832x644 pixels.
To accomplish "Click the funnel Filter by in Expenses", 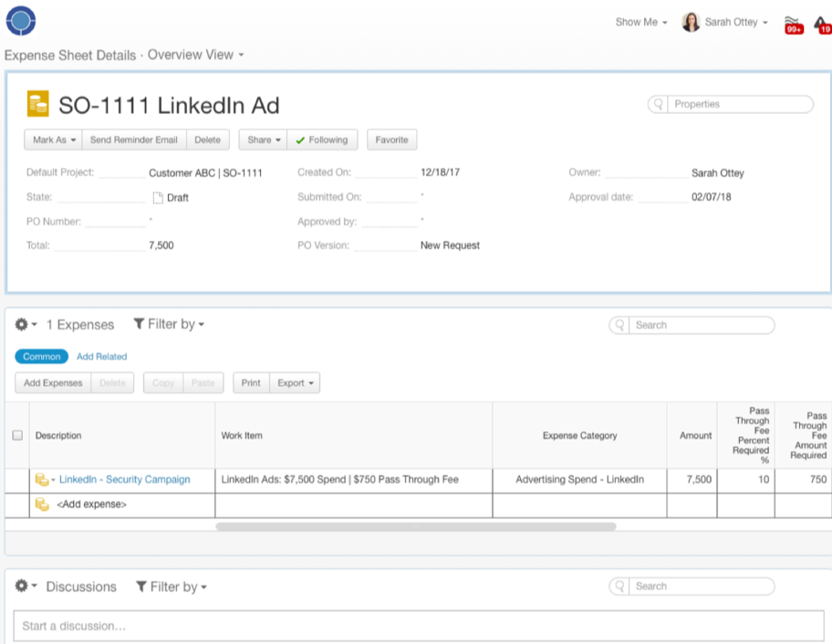I will point(169,324).
